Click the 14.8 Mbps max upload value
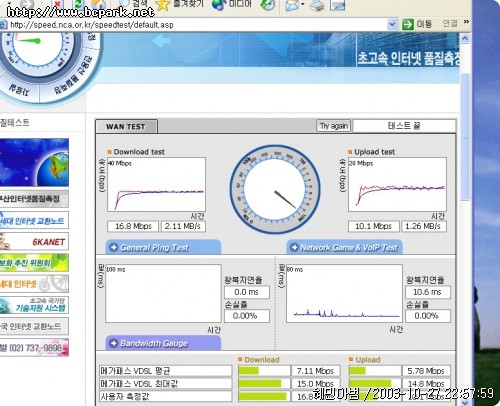The width and height of the screenshot is (500, 406). (426, 383)
